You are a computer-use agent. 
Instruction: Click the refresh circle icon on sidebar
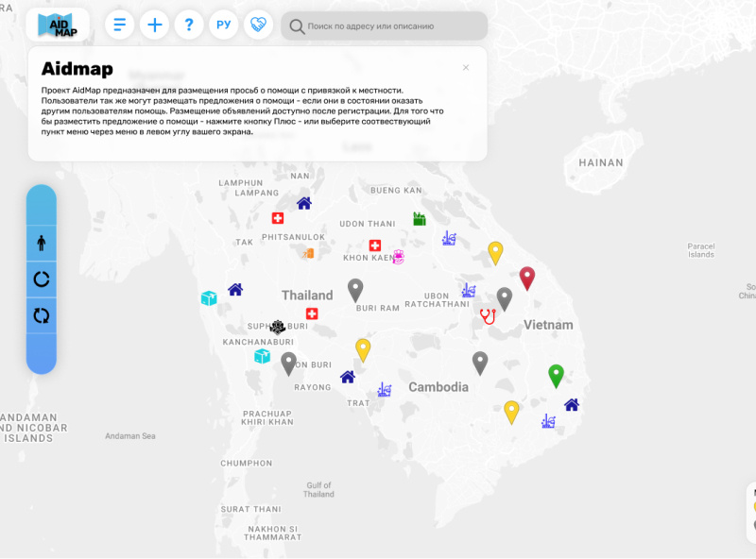[42, 278]
